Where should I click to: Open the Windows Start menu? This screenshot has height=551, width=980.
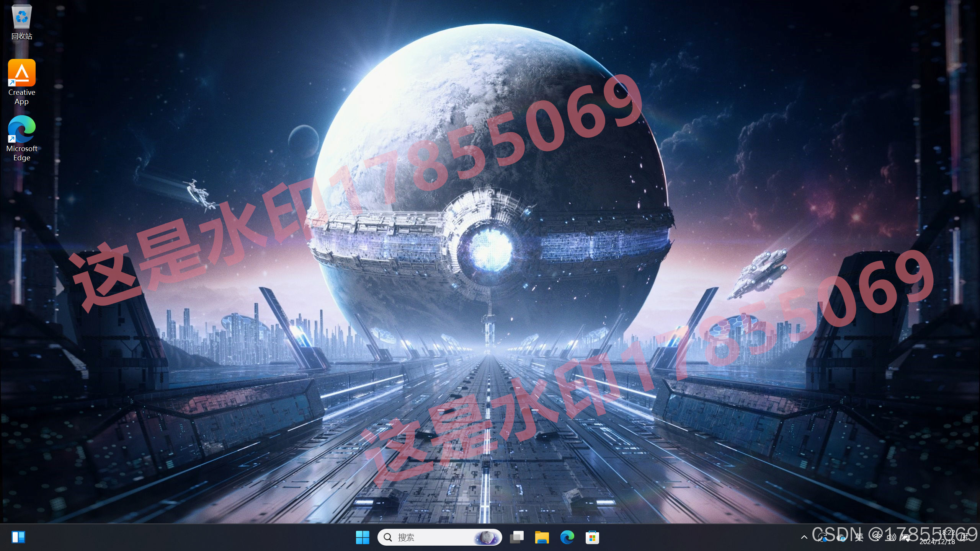pos(362,537)
